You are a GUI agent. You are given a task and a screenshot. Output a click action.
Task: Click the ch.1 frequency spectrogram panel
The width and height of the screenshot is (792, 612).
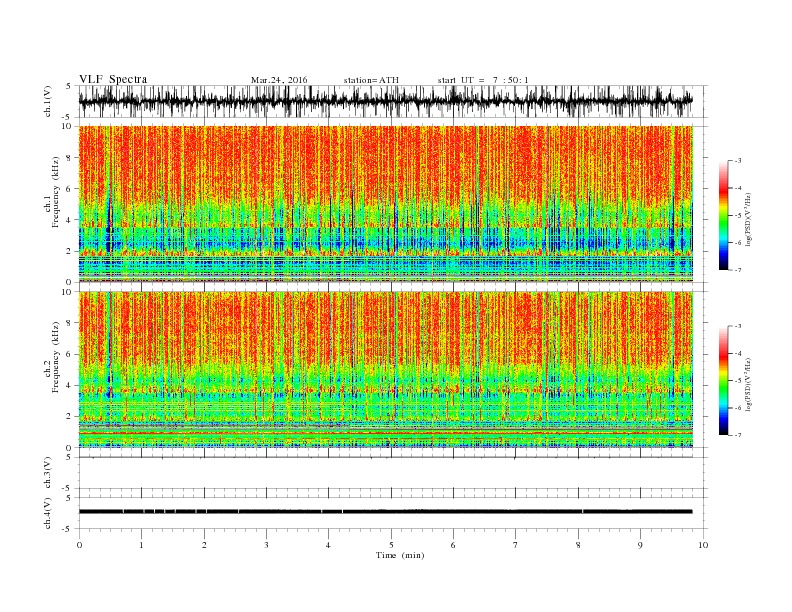tap(386, 204)
